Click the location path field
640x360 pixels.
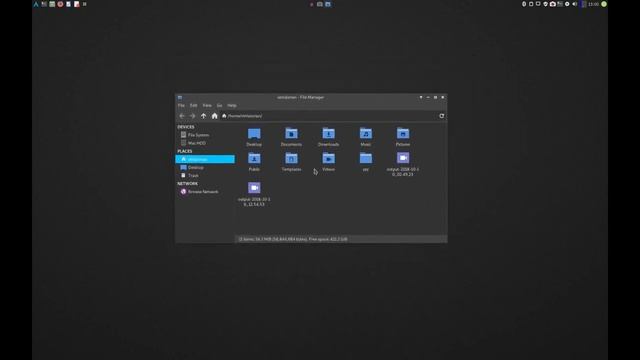click(328, 116)
